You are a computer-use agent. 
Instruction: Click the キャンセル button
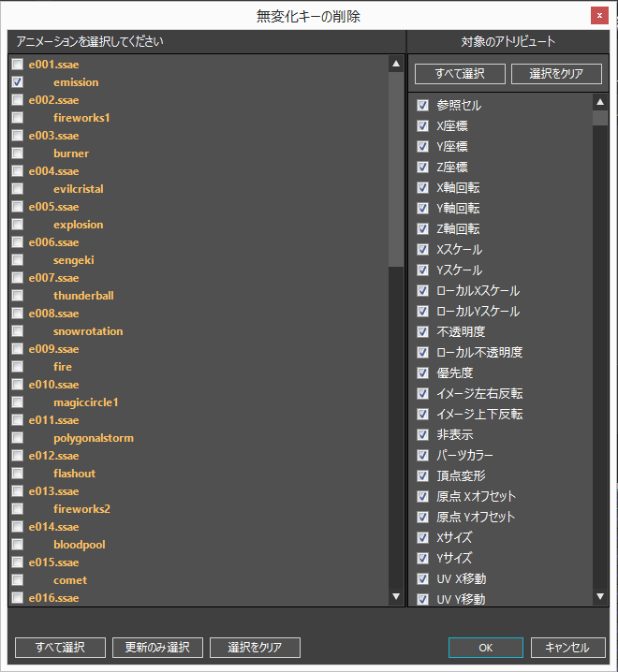pyautogui.click(x=567, y=647)
